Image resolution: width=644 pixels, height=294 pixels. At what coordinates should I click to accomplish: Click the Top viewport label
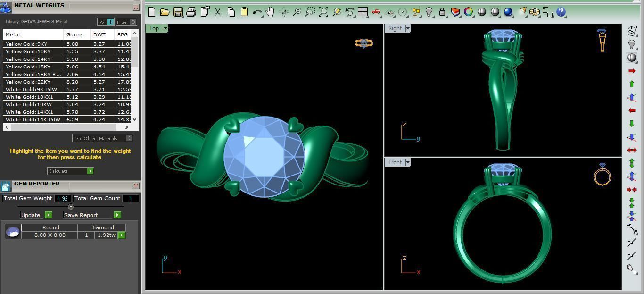(x=154, y=28)
